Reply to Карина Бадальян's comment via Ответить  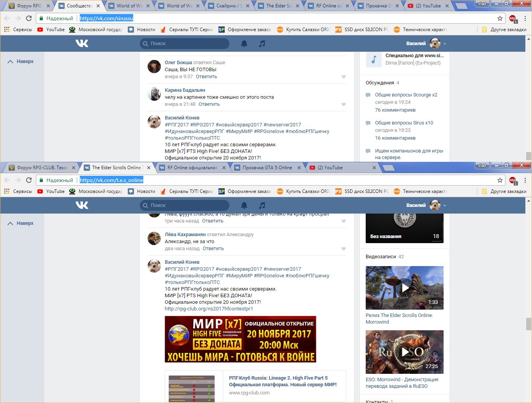[x=209, y=104]
